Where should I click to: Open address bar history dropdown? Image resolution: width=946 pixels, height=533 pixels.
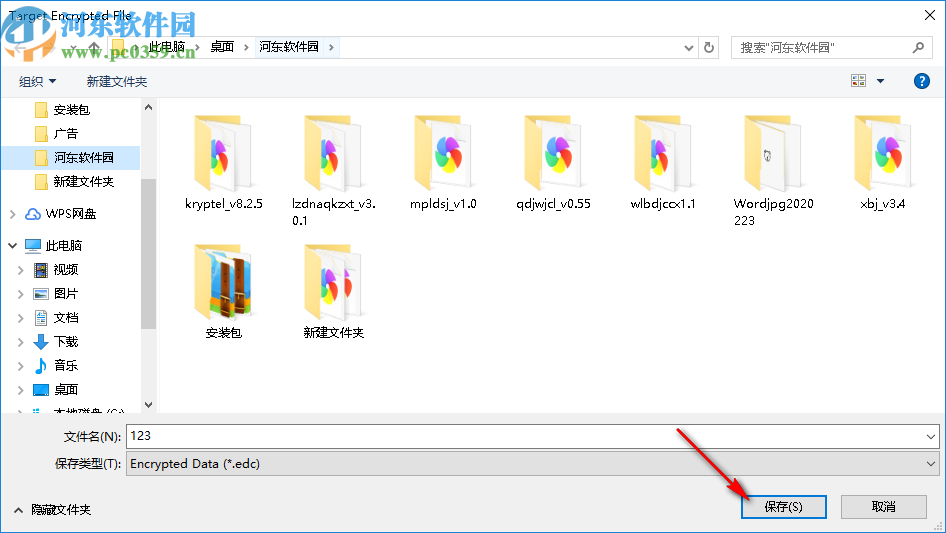coord(688,48)
